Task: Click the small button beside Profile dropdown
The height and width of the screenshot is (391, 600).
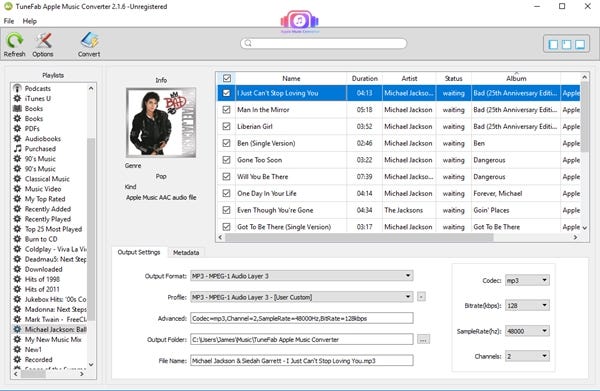Action: coord(421,297)
